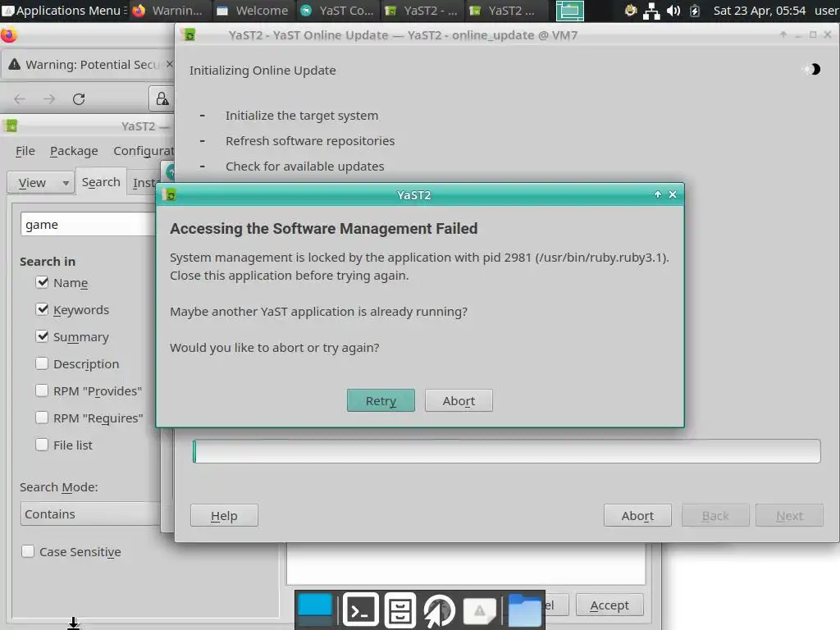Screen dimensions: 840x630
Task: Click the Online Update window title icon
Action: [x=189, y=34]
